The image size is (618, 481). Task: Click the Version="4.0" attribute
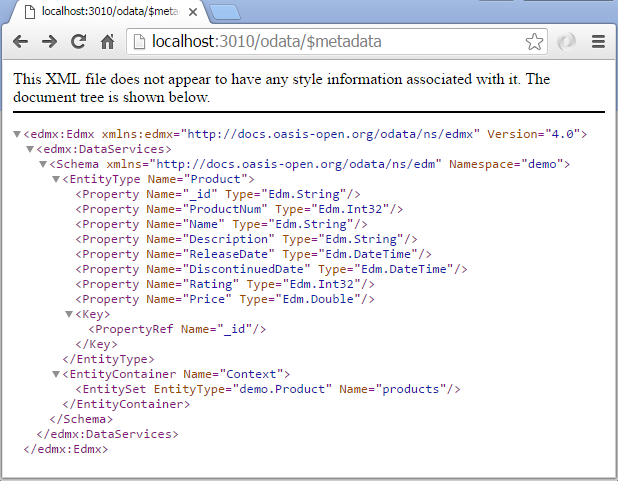pyautogui.click(x=533, y=134)
